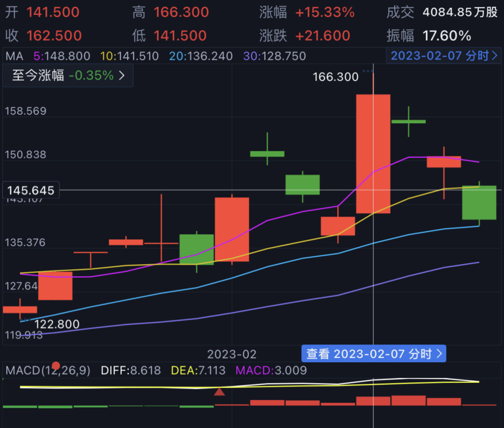504x428 pixels.
Task: Click the green cross candlestick near 158.569
Action: pyautogui.click(x=408, y=121)
